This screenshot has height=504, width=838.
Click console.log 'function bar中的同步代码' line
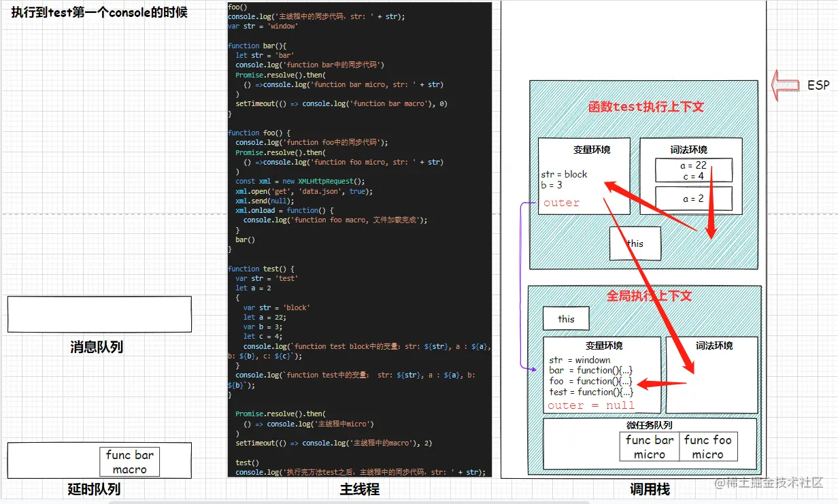coord(309,65)
